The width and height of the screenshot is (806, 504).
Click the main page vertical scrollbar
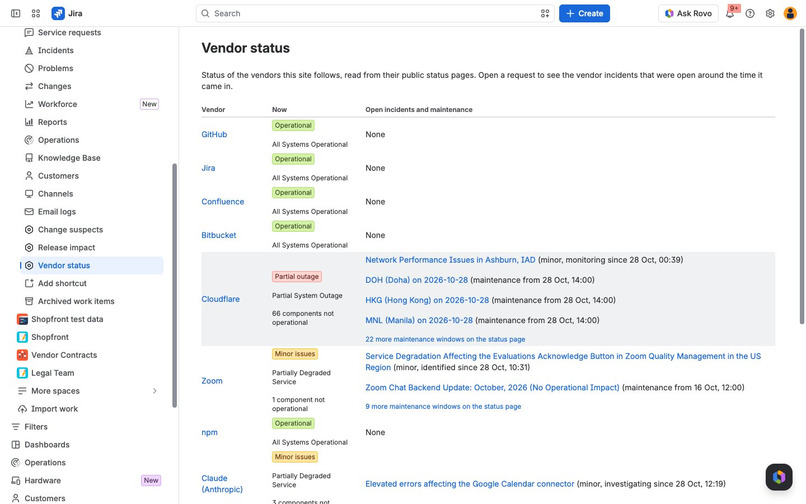click(x=802, y=176)
